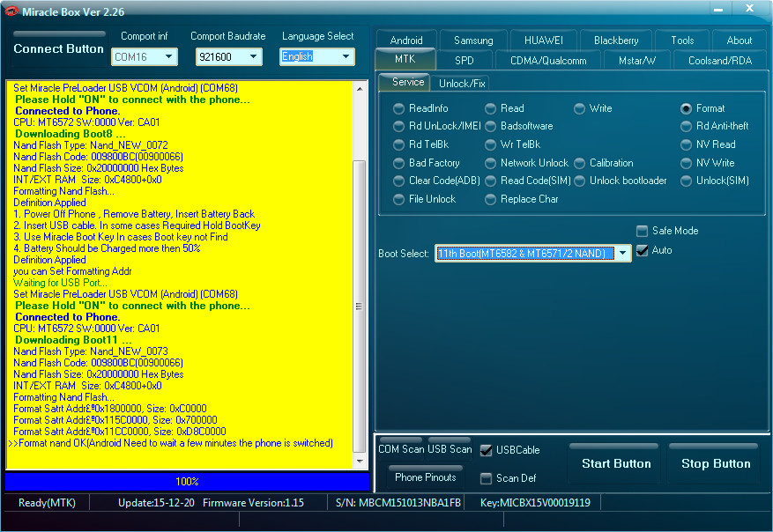The height and width of the screenshot is (532, 773).
Task: Switch to the SPD tab
Action: pos(464,61)
